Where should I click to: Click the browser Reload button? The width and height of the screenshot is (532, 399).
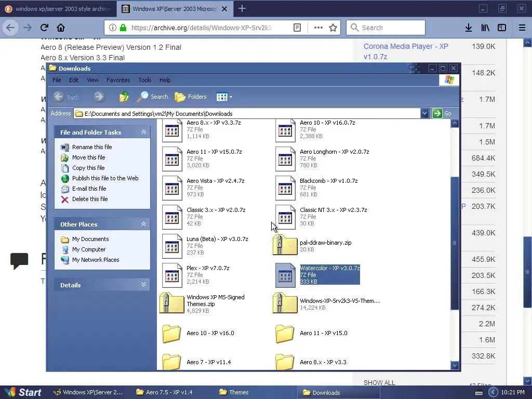pos(44,28)
